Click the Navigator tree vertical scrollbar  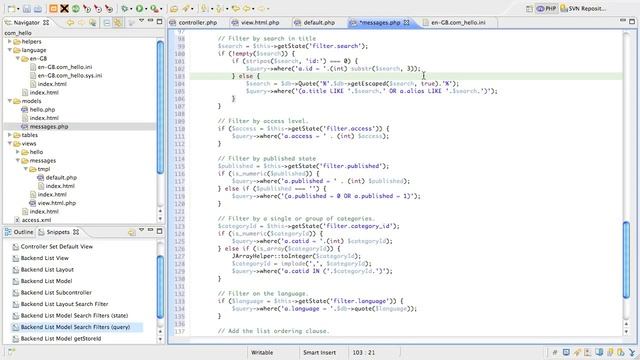click(160, 107)
